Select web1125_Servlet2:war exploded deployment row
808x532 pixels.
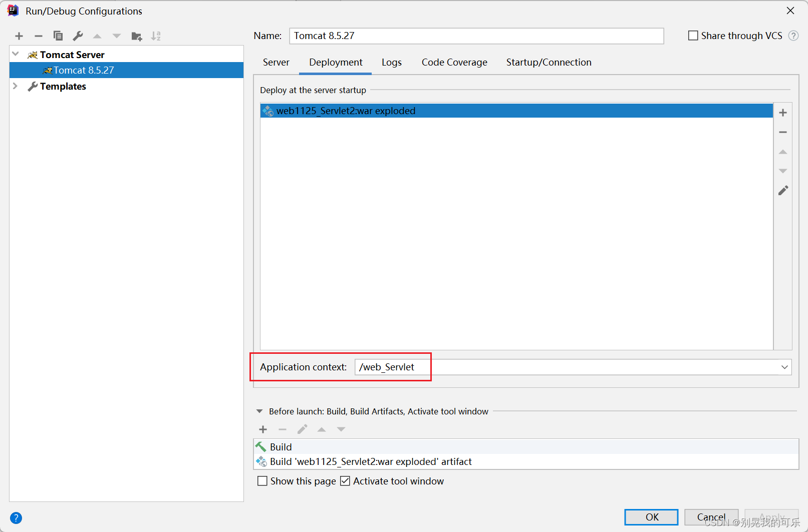point(516,111)
